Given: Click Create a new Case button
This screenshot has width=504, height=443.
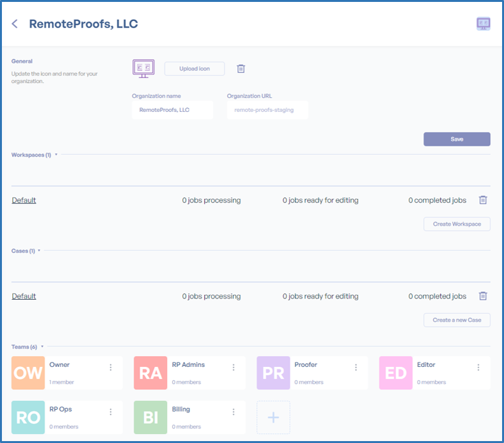Looking at the screenshot, I should [457, 320].
